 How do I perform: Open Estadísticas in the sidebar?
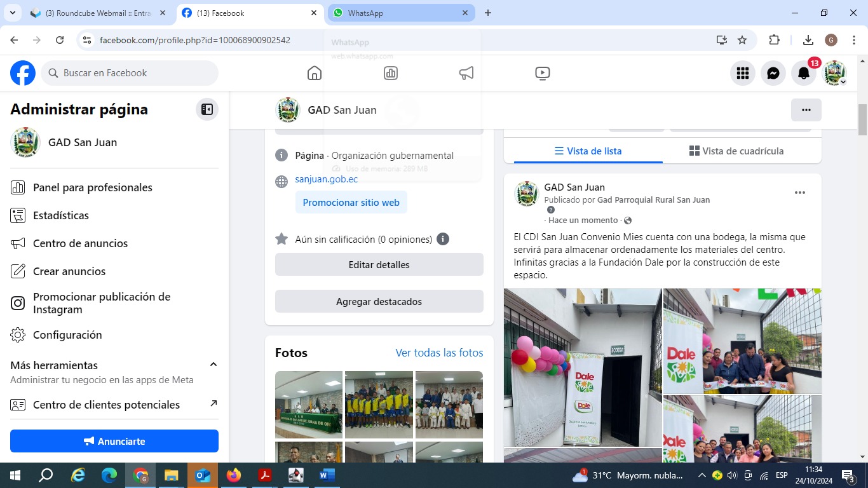[61, 215]
